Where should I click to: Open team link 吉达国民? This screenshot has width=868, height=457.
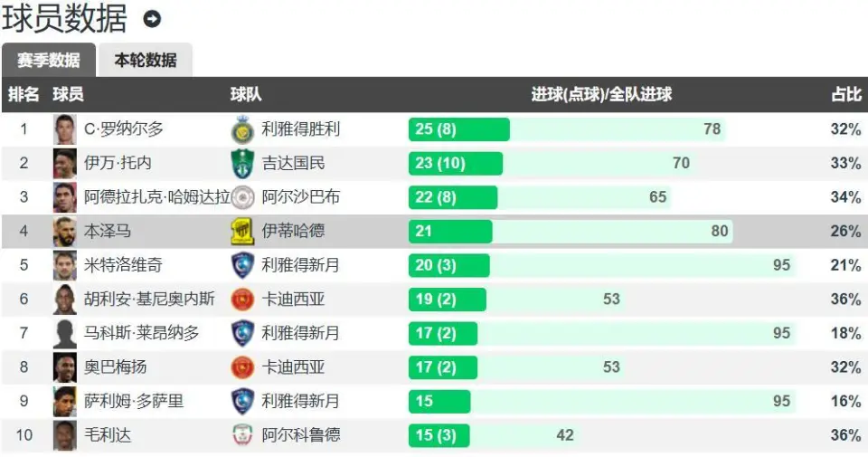(293, 163)
